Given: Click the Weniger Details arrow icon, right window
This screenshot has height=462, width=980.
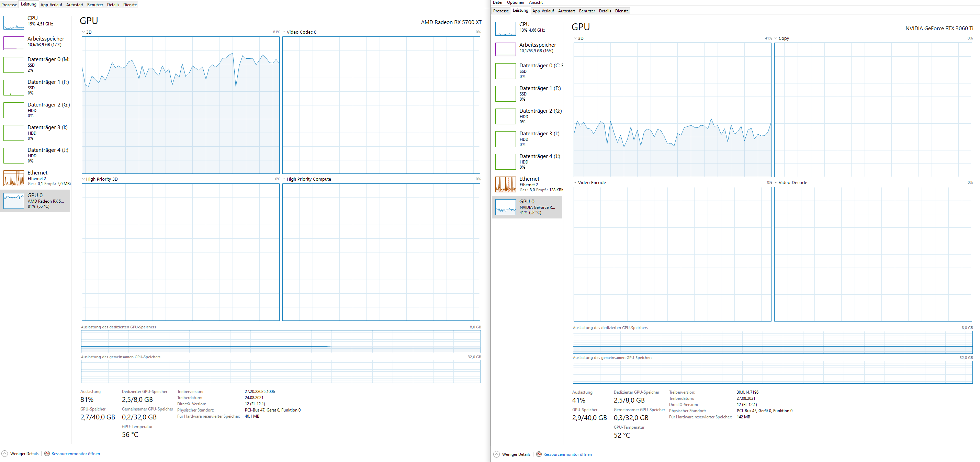Looking at the screenshot, I should point(496,454).
